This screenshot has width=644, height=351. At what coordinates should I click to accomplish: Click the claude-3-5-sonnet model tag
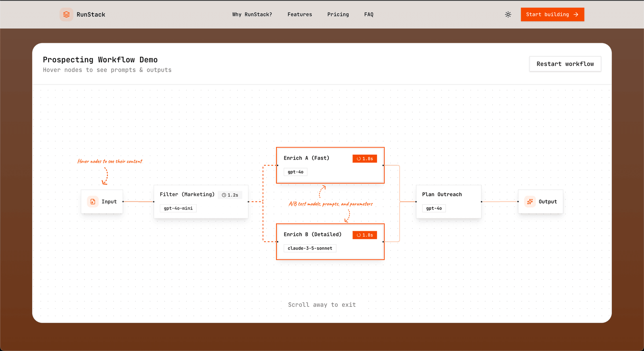point(310,248)
